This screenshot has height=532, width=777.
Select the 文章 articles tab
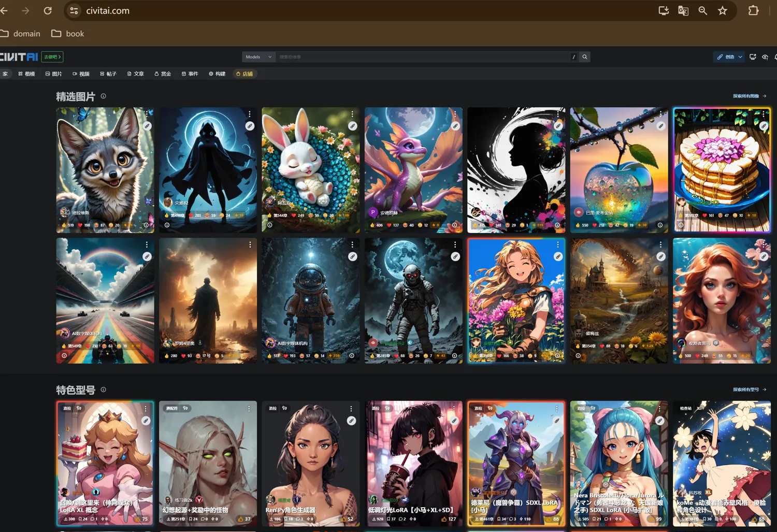click(x=136, y=74)
